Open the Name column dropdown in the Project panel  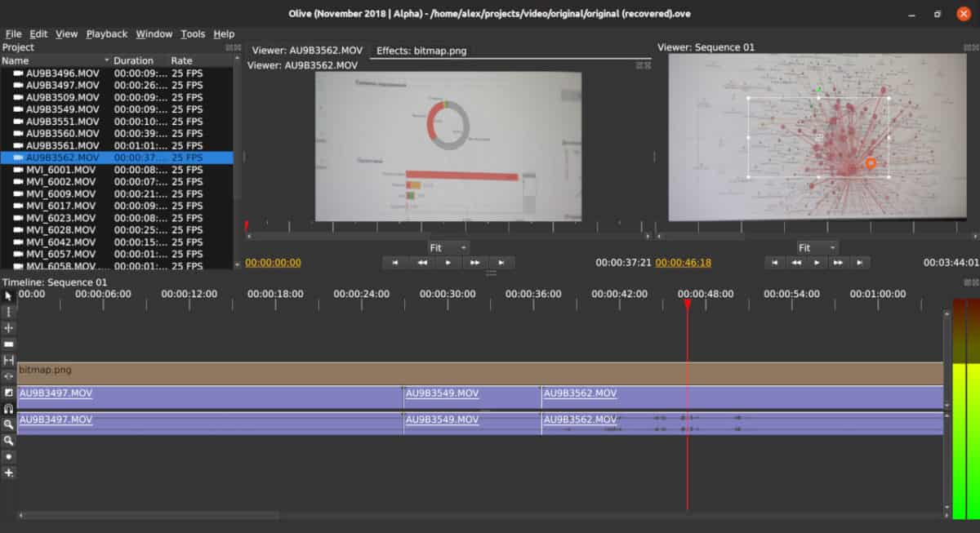[x=107, y=60]
